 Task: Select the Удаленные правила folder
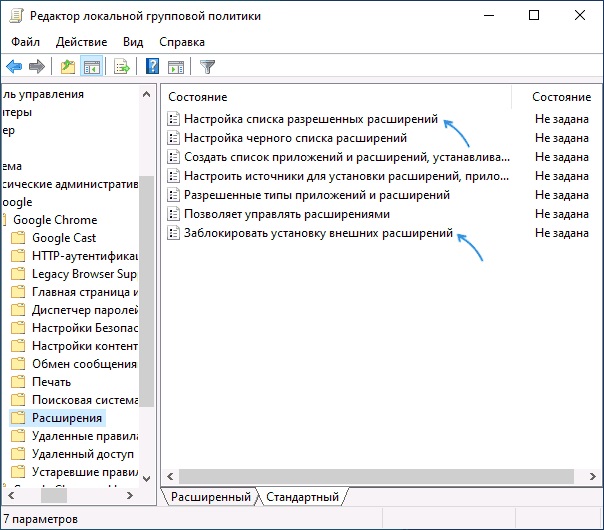(x=85, y=436)
